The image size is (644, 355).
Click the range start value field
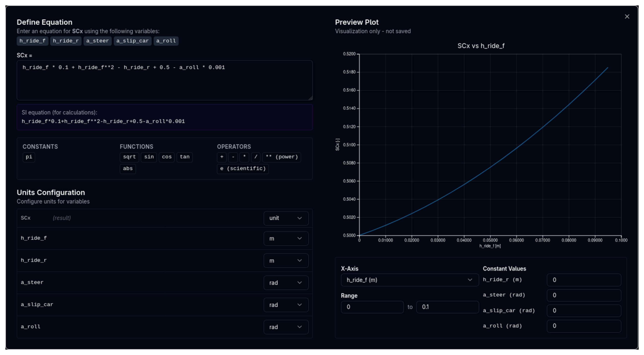pyautogui.click(x=372, y=307)
